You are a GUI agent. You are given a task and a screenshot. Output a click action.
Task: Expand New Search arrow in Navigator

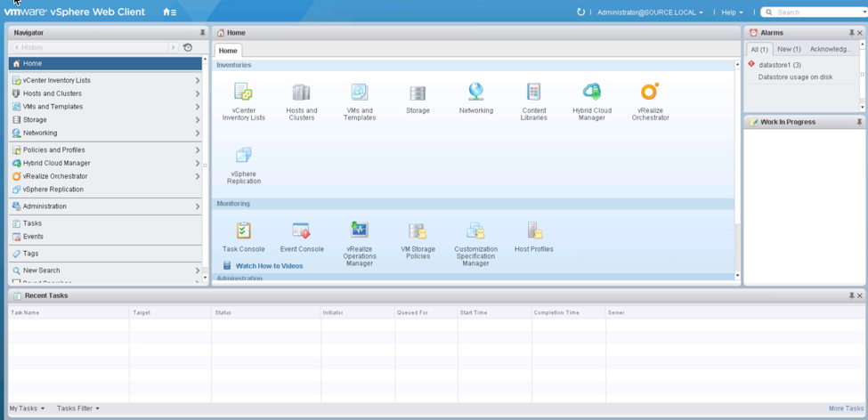click(x=198, y=271)
